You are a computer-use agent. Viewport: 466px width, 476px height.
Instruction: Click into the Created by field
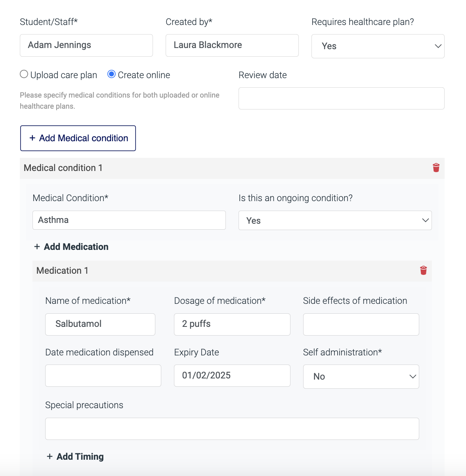point(232,45)
